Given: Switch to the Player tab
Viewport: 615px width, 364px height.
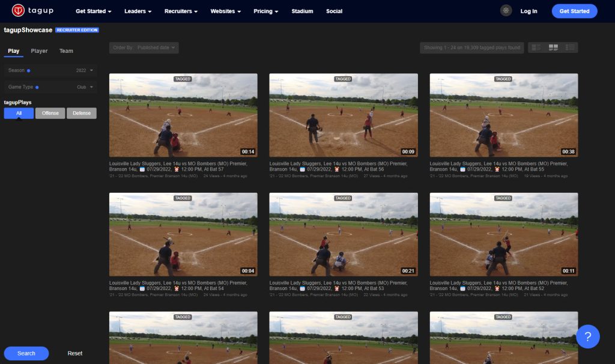Looking at the screenshot, I should point(39,51).
